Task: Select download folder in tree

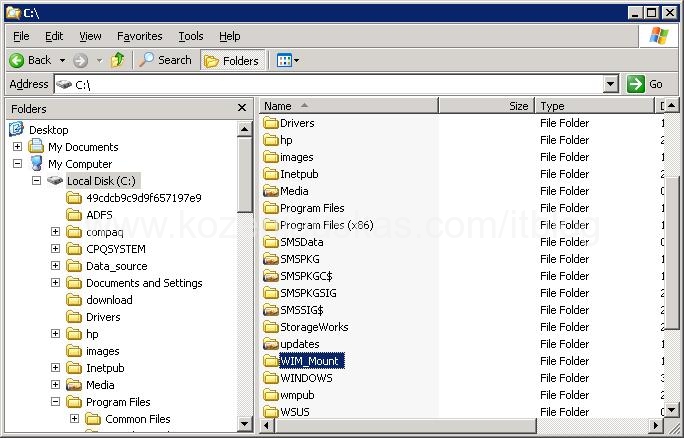Action: pyautogui.click(x=109, y=300)
